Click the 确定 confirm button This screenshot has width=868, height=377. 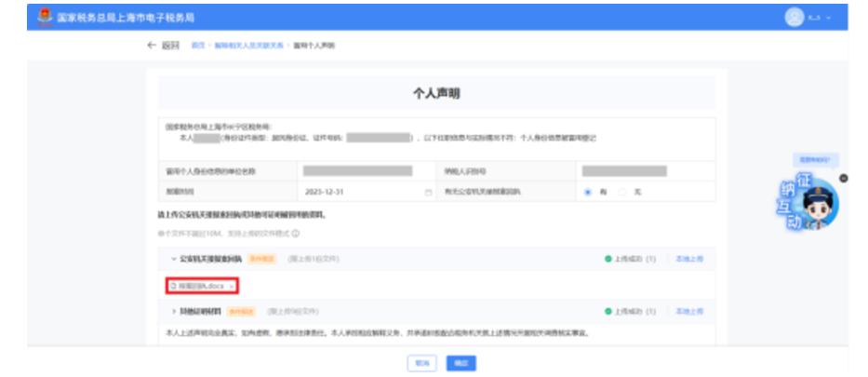coord(456,361)
